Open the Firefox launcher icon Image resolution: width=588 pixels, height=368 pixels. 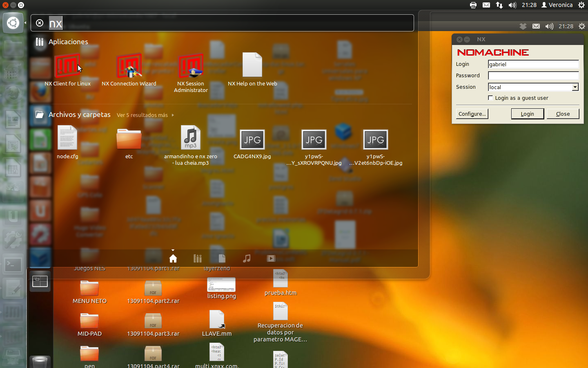(40, 92)
